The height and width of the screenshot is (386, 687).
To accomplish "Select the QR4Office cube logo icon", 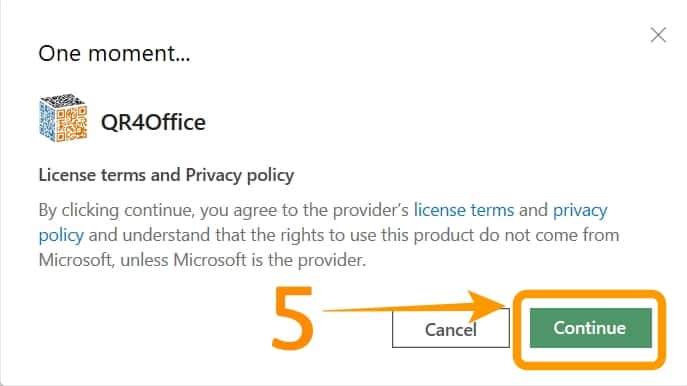I will (64, 118).
